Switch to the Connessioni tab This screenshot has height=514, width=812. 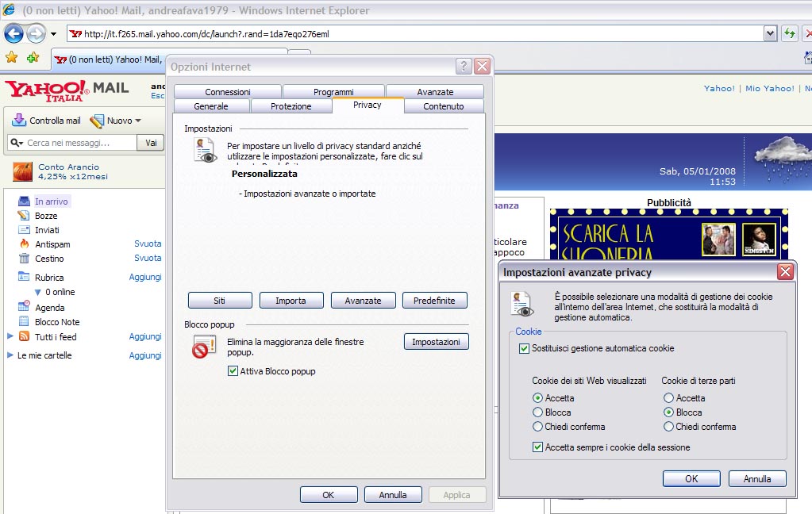click(x=228, y=92)
